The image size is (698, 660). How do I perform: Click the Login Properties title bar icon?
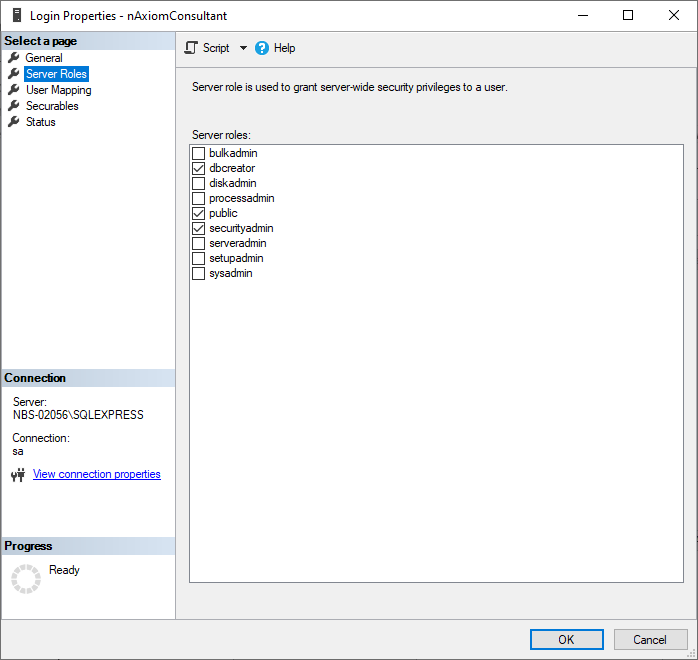pyautogui.click(x=15, y=15)
